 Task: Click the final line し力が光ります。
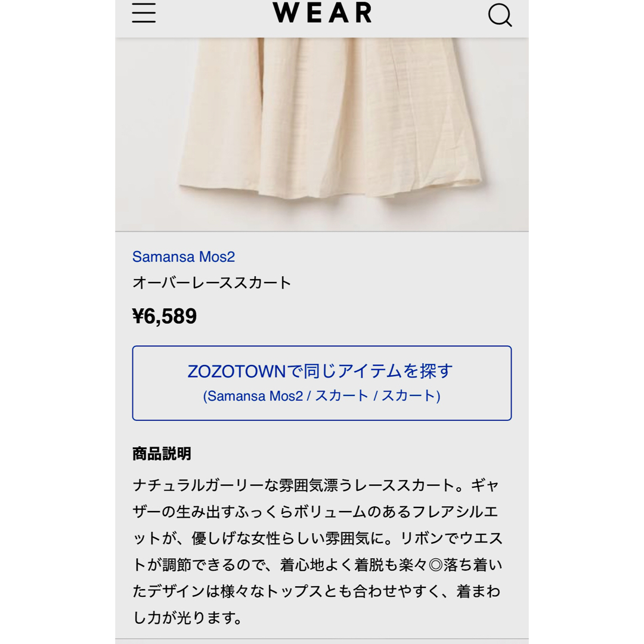click(x=188, y=617)
